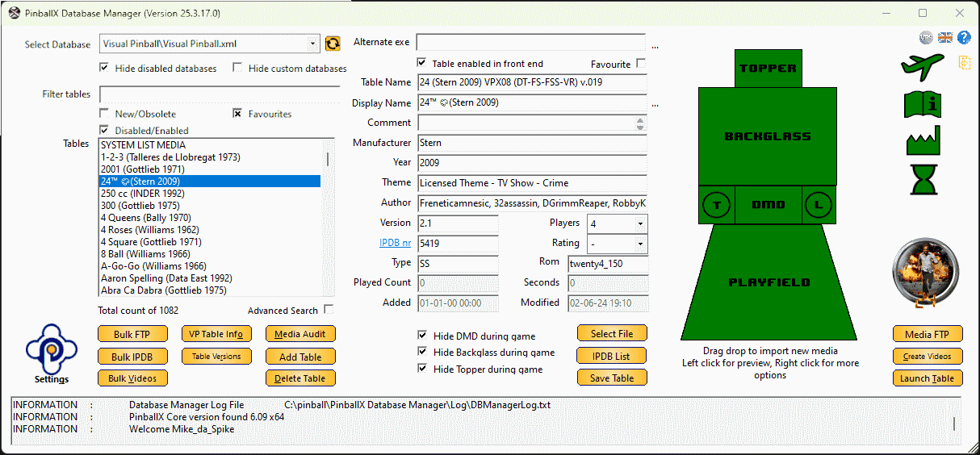
Task: Click the Save Table button
Action: pyautogui.click(x=612, y=378)
